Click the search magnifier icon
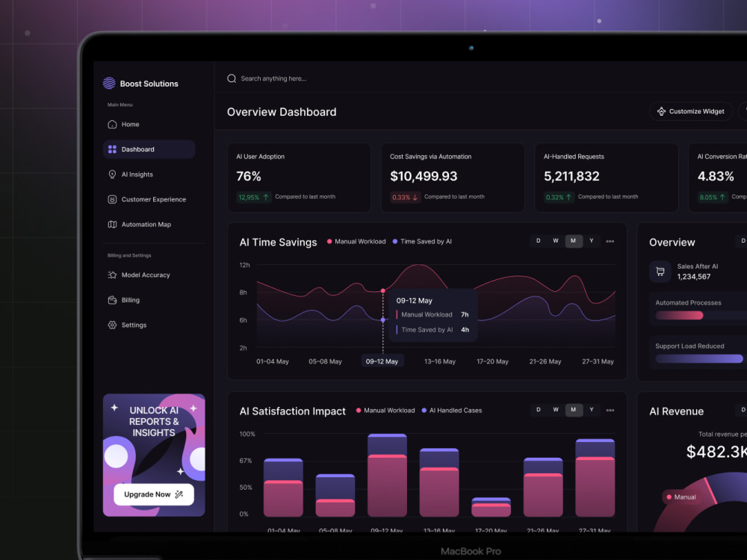 (232, 78)
